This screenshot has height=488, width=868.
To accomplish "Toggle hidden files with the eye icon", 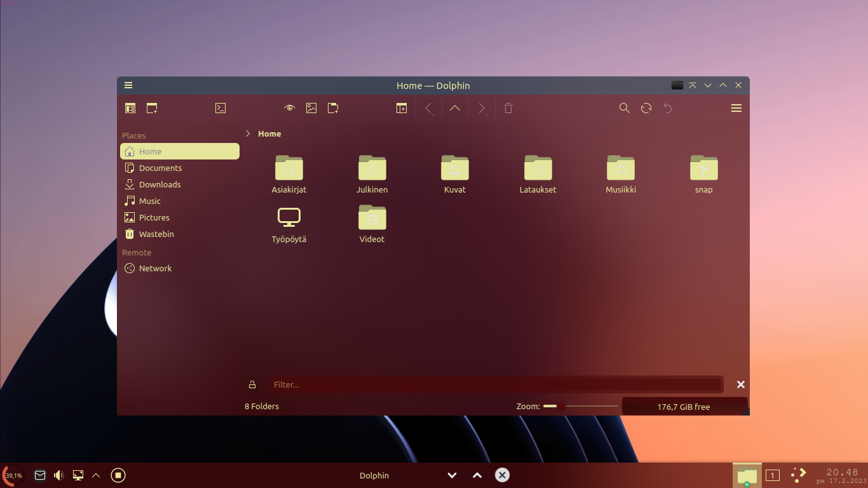I will pos(290,108).
